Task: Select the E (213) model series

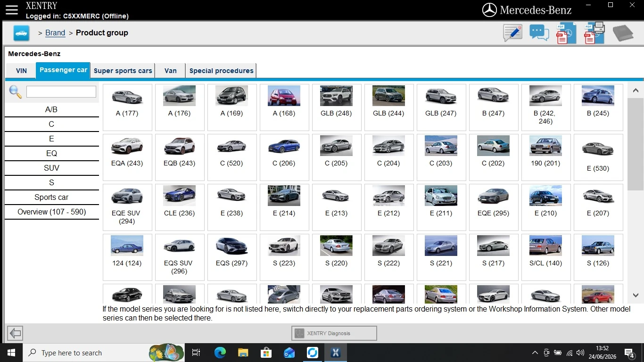Action: pos(337,207)
